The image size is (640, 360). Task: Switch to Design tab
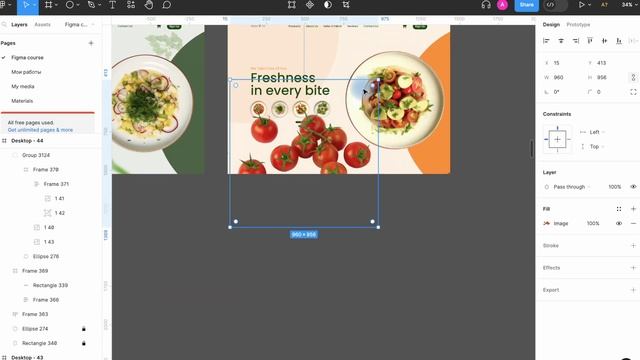click(551, 24)
